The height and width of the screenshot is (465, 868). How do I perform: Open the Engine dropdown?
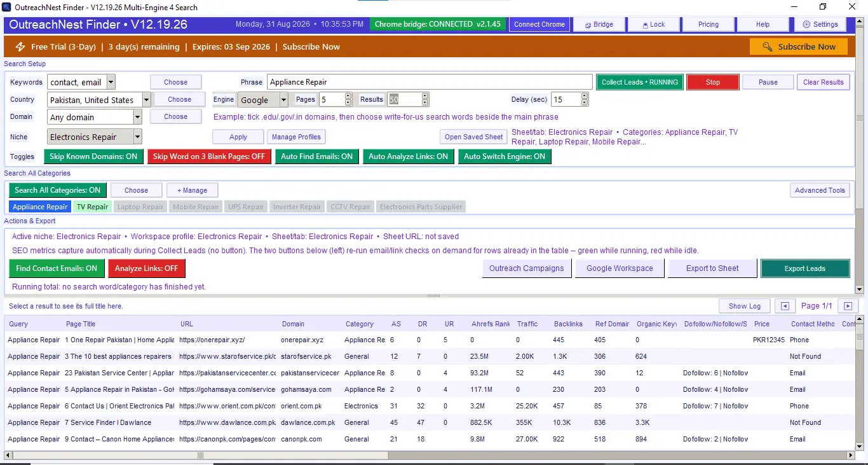coord(284,100)
